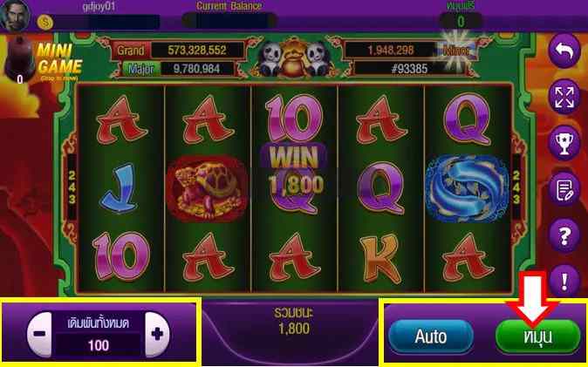588x367 pixels.
Task: Click the green spin button
Action: click(538, 336)
